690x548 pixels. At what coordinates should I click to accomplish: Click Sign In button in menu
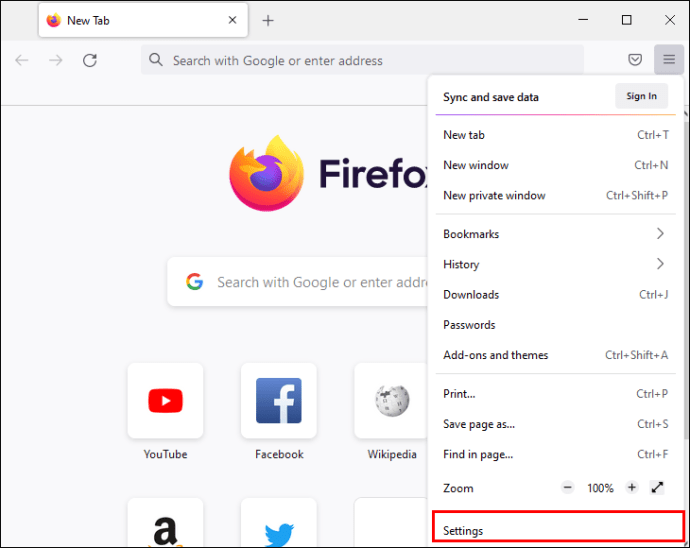(641, 96)
